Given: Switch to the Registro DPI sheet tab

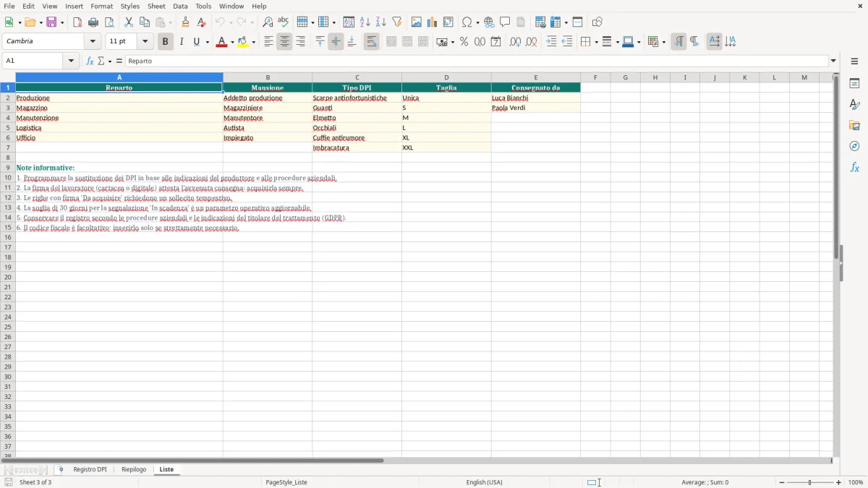Looking at the screenshot, I should pos(90,469).
